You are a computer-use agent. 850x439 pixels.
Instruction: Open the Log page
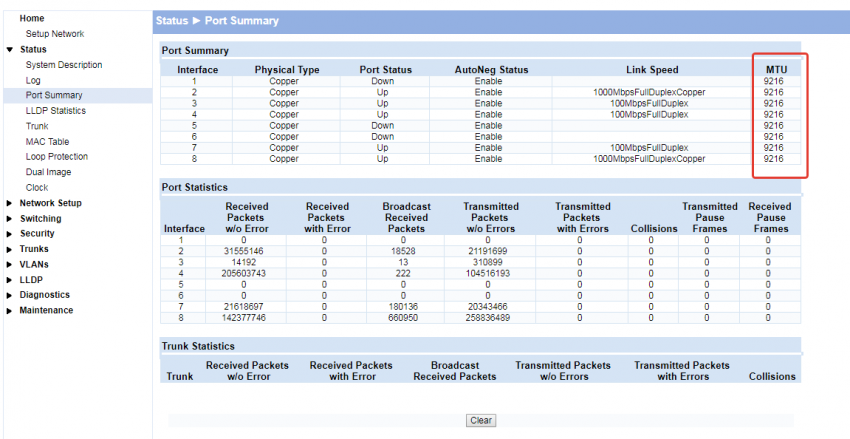(33, 80)
